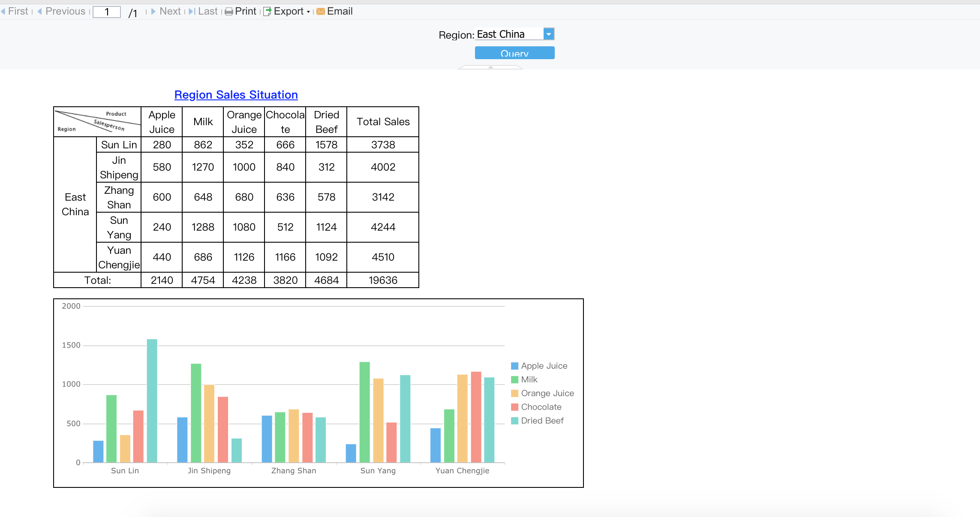
Task: Click the First page navigation arrow icon
Action: (x=4, y=11)
